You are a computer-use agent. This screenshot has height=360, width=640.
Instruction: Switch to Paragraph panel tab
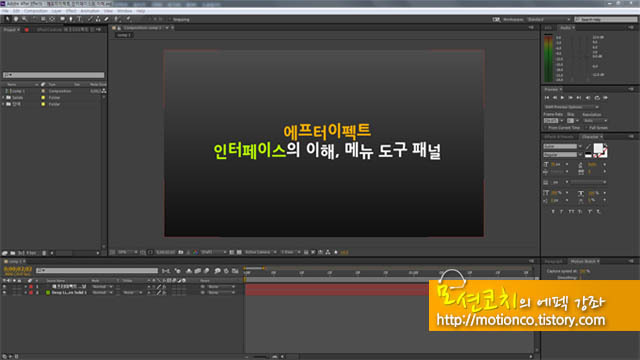553,261
